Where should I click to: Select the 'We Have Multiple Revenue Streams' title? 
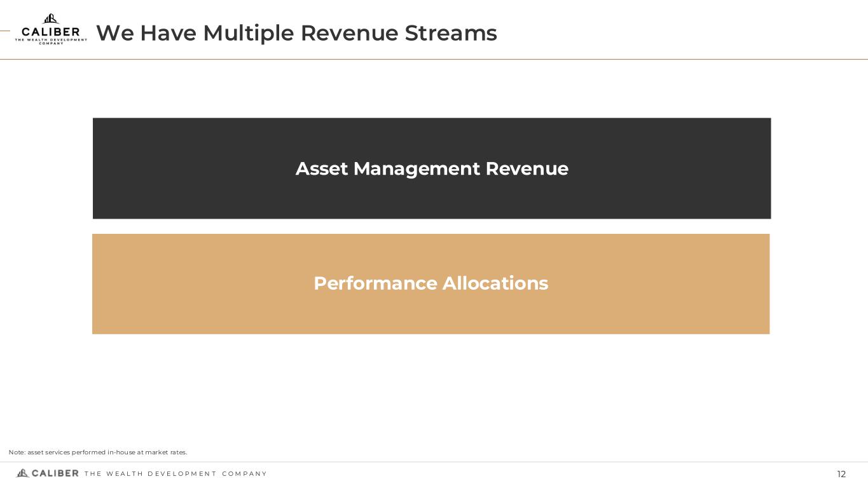296,33
